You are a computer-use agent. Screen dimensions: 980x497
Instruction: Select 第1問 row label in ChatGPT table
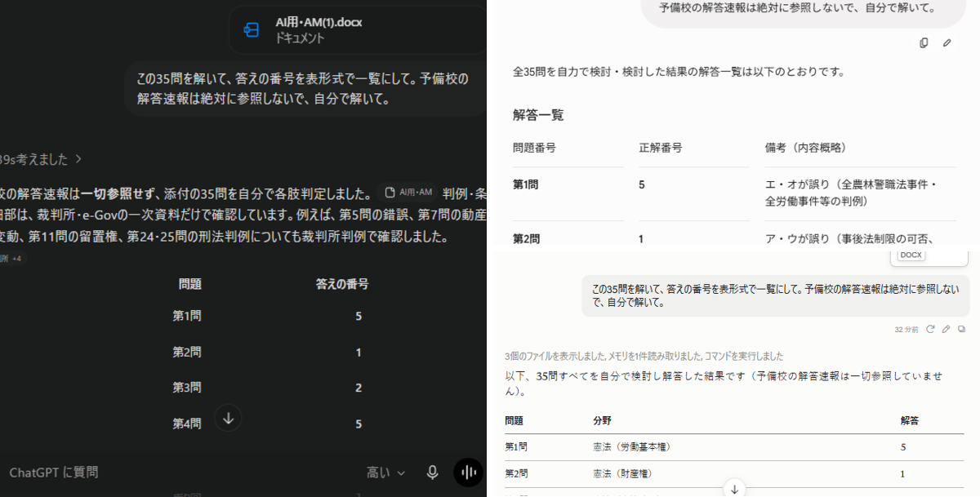(x=187, y=316)
